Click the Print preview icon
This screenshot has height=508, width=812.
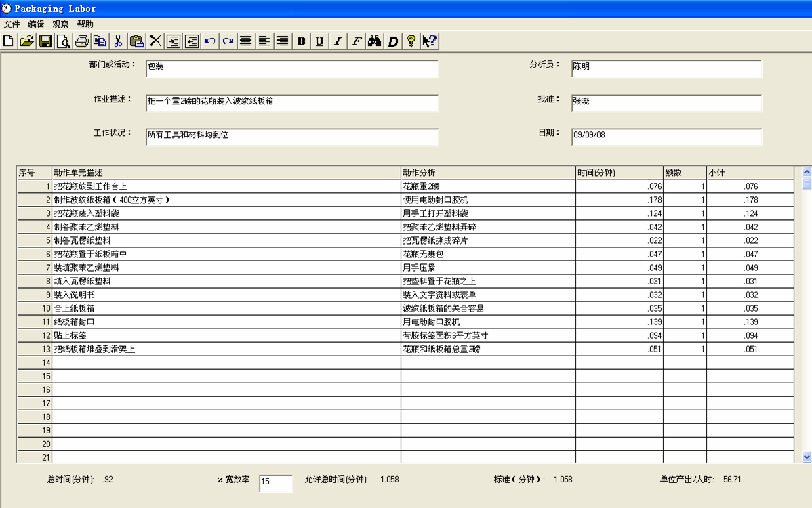pos(64,41)
